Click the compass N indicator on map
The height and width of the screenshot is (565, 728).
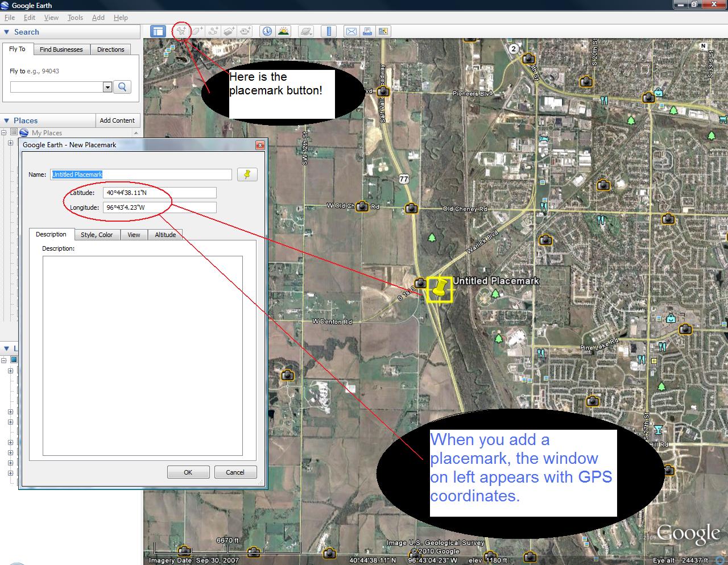(703, 45)
